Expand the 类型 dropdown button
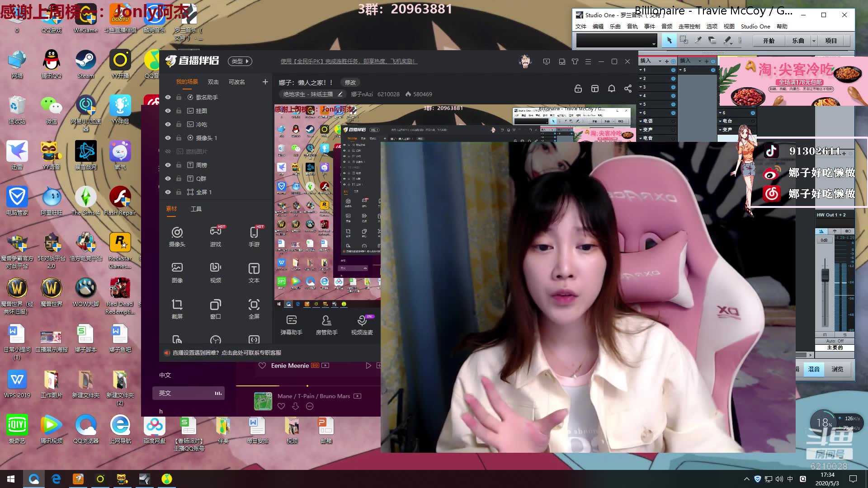This screenshot has width=868, height=488. point(240,61)
